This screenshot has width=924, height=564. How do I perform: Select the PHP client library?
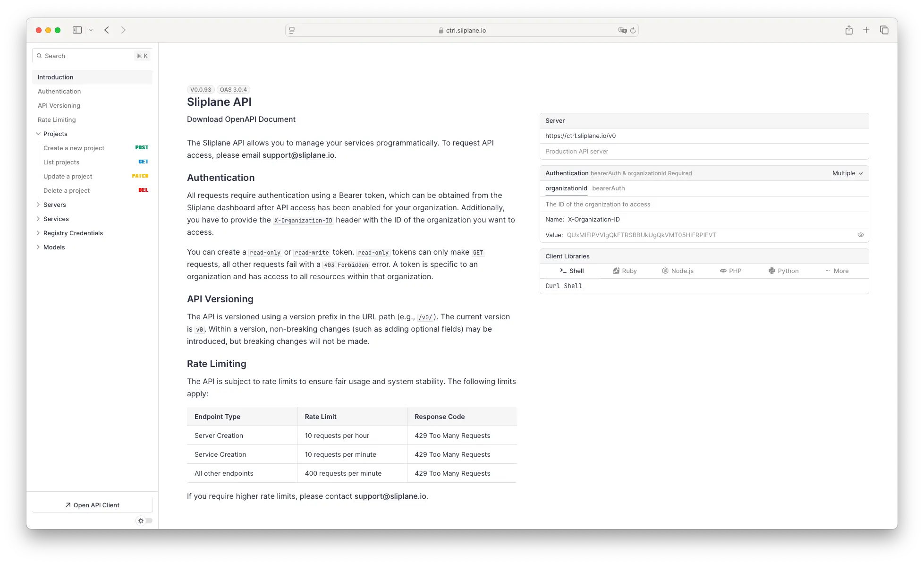tap(731, 271)
